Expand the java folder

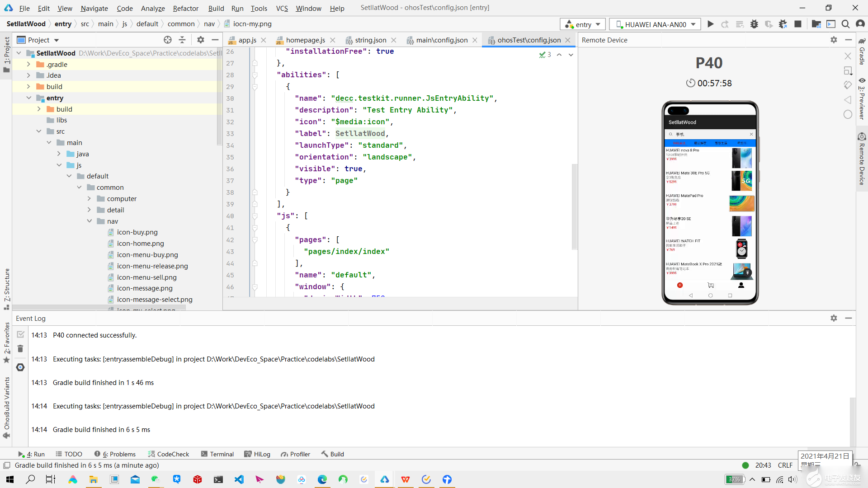pos(59,154)
